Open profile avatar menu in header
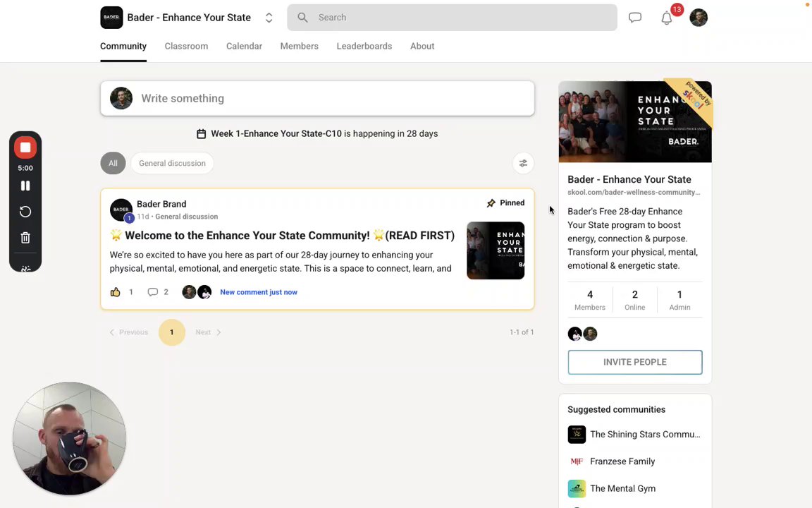The image size is (812, 508). (699, 18)
